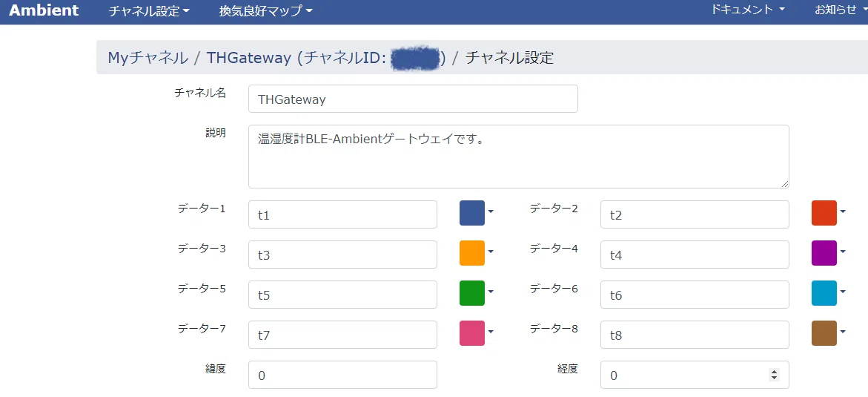The width and height of the screenshot is (868, 397).
Task: Click the orange color swatch for データー3
Action: [472, 253]
